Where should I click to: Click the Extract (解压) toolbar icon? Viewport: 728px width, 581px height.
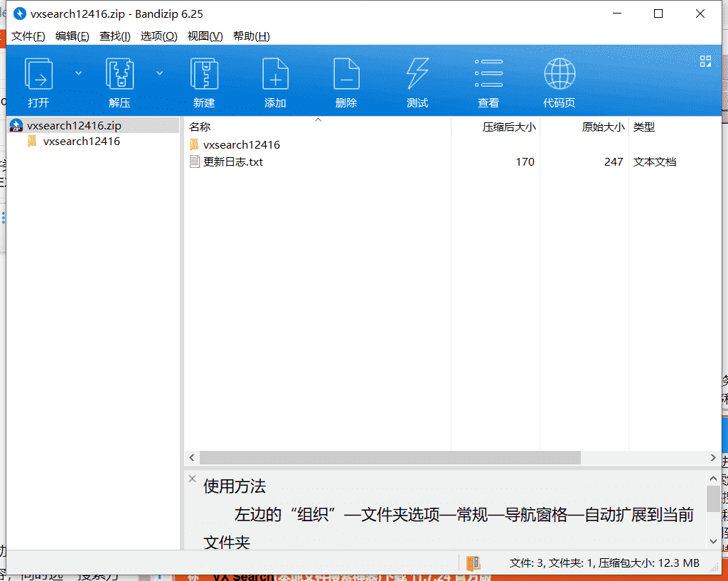coord(119,73)
